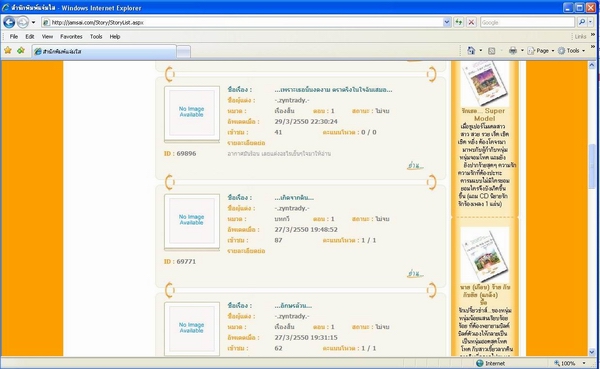Open the Tools menu in menu bar

click(x=96, y=37)
